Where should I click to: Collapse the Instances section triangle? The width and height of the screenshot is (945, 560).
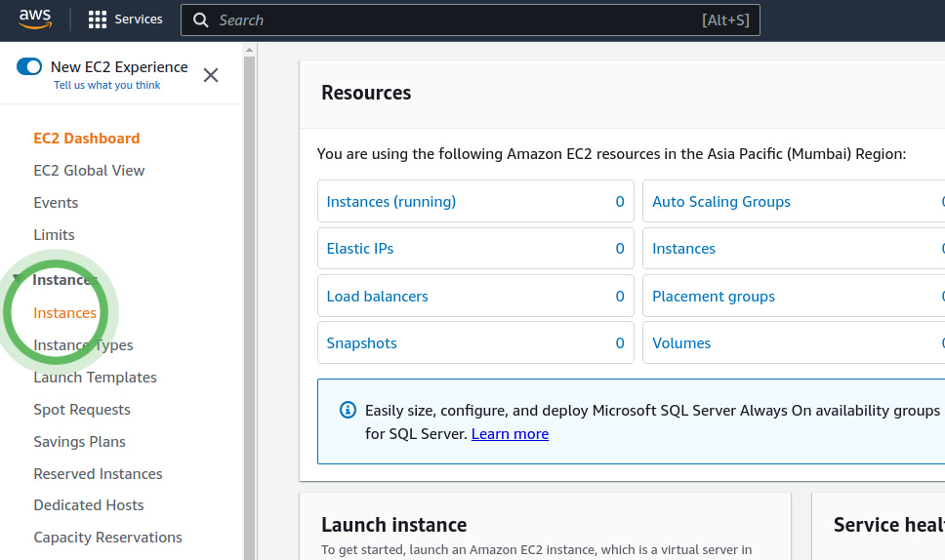point(17,279)
